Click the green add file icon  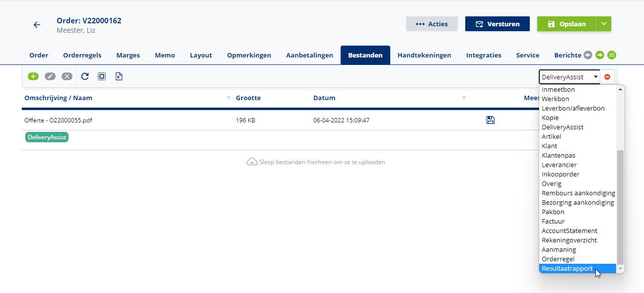coord(33,76)
